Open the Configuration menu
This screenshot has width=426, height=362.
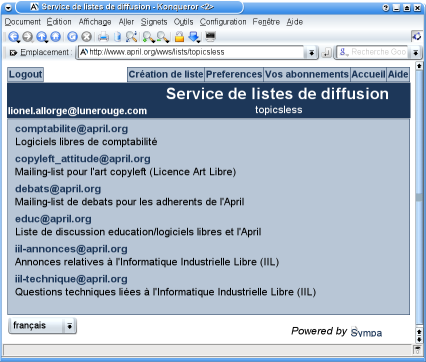pos(223,22)
